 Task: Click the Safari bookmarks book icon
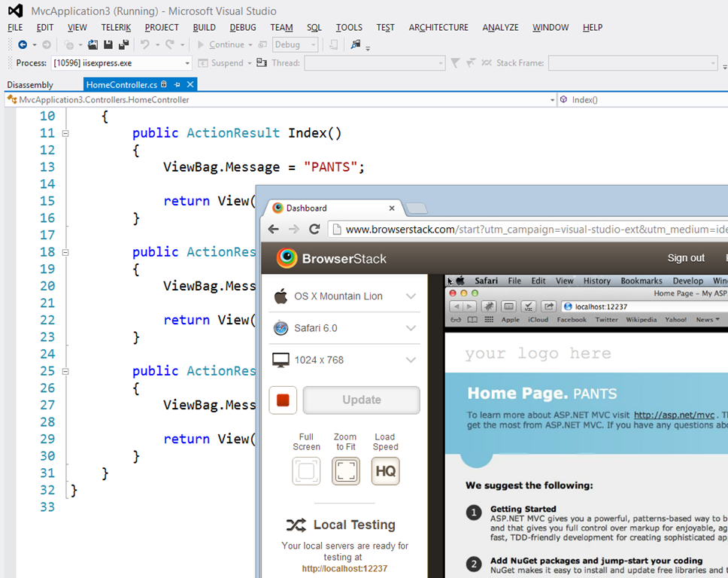pyautogui.click(x=472, y=320)
